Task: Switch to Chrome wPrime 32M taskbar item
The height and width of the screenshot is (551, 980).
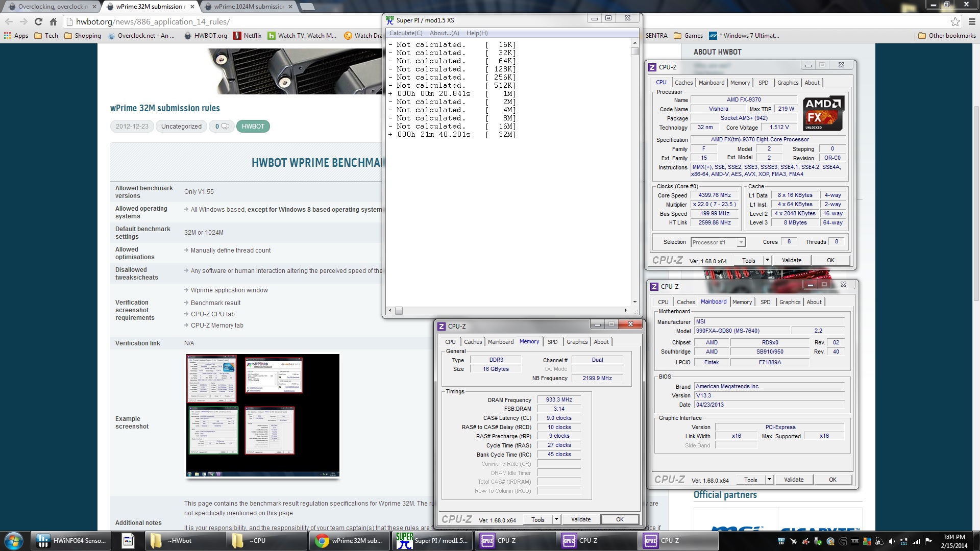Action: pyautogui.click(x=350, y=541)
